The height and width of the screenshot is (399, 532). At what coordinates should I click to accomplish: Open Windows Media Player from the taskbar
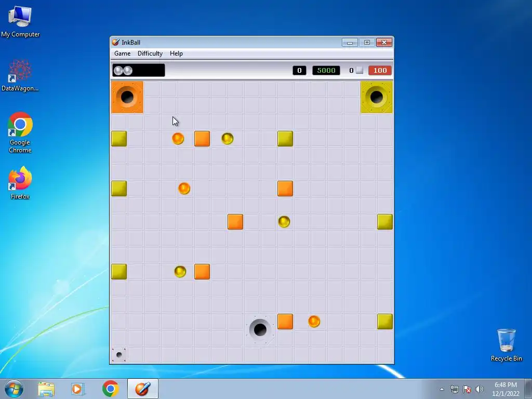point(78,389)
